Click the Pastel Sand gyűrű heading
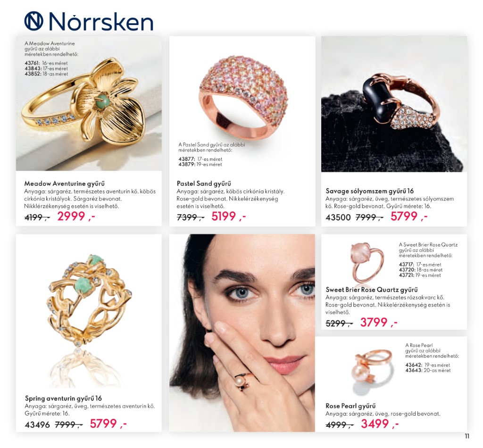Image resolution: width=483 pixels, height=448 pixels. tap(204, 183)
